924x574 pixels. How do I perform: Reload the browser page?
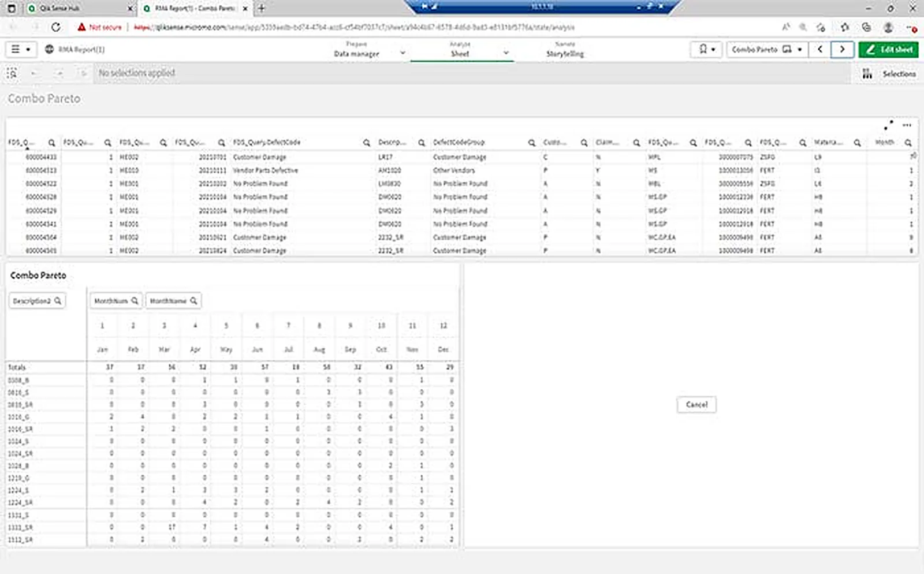(x=56, y=27)
